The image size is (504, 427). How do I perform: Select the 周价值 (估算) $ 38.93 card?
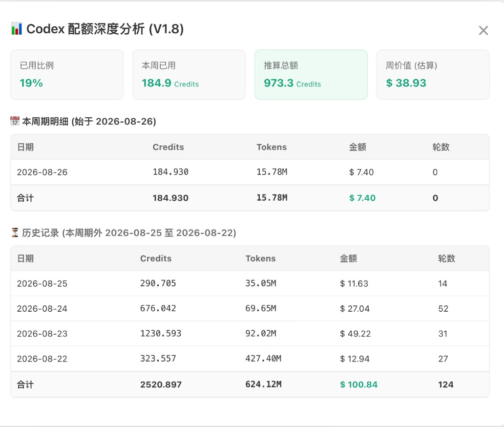tap(433, 75)
